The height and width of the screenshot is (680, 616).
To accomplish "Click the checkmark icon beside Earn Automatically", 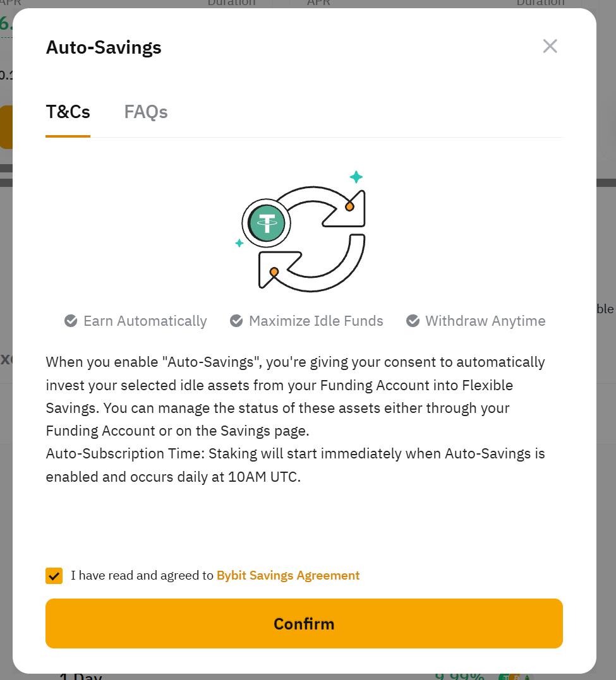I will click(71, 321).
